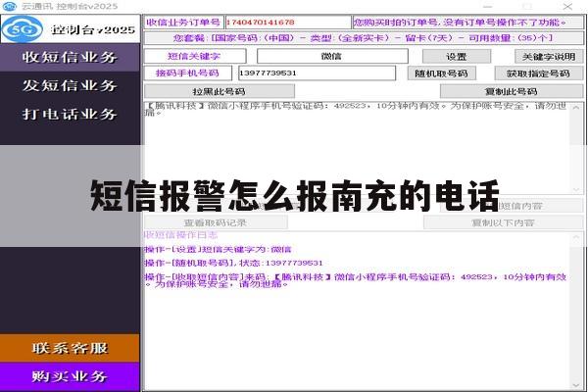Click the 复制以下内容 button
The image size is (588, 392).
(x=504, y=222)
